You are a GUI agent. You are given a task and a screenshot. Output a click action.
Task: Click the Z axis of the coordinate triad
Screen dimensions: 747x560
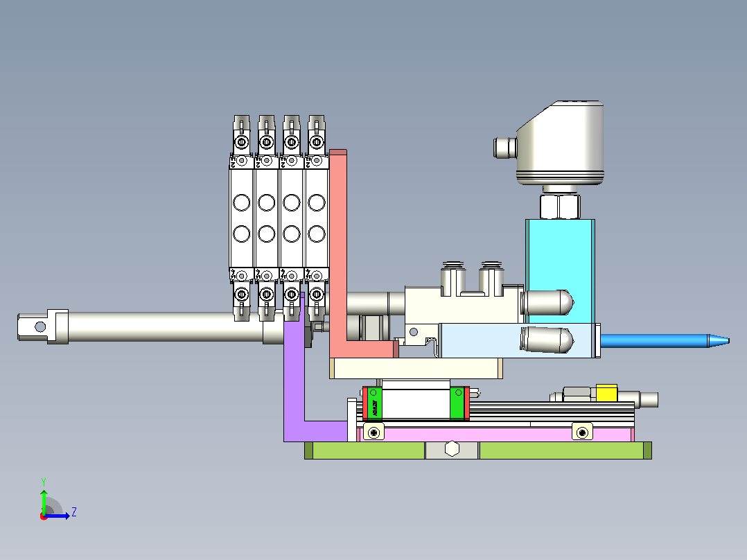[58, 515]
